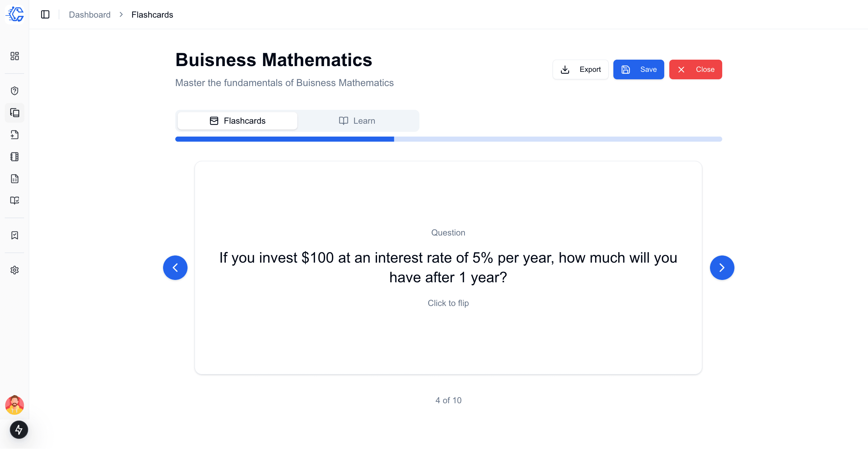This screenshot has height=449, width=868.
Task: Click the user avatar picture
Action: 15,405
